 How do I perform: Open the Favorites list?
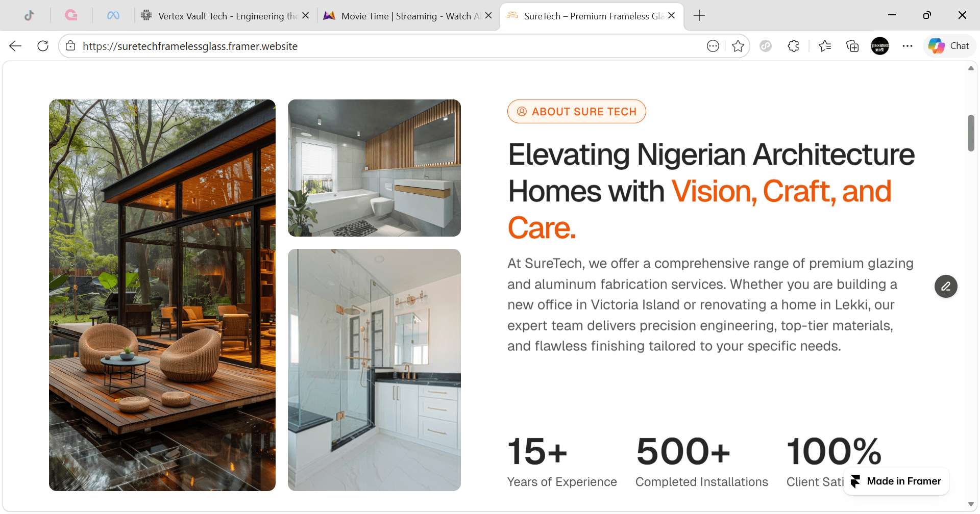(x=825, y=46)
